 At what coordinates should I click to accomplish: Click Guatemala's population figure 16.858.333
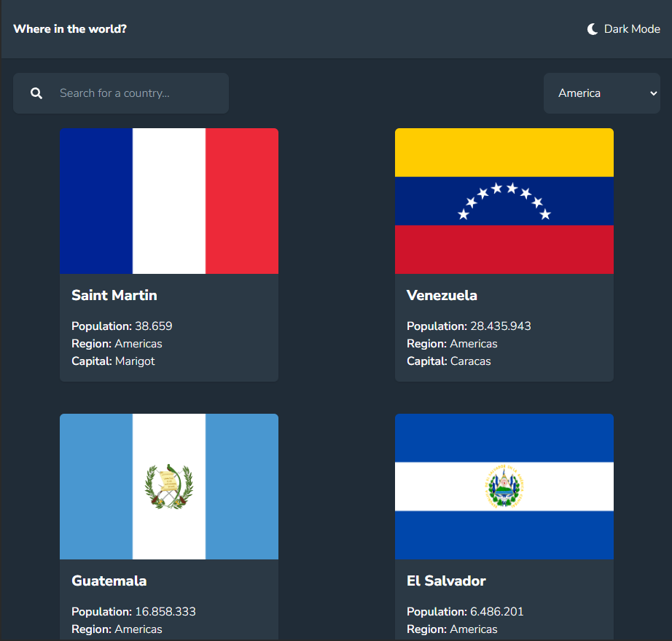(165, 611)
